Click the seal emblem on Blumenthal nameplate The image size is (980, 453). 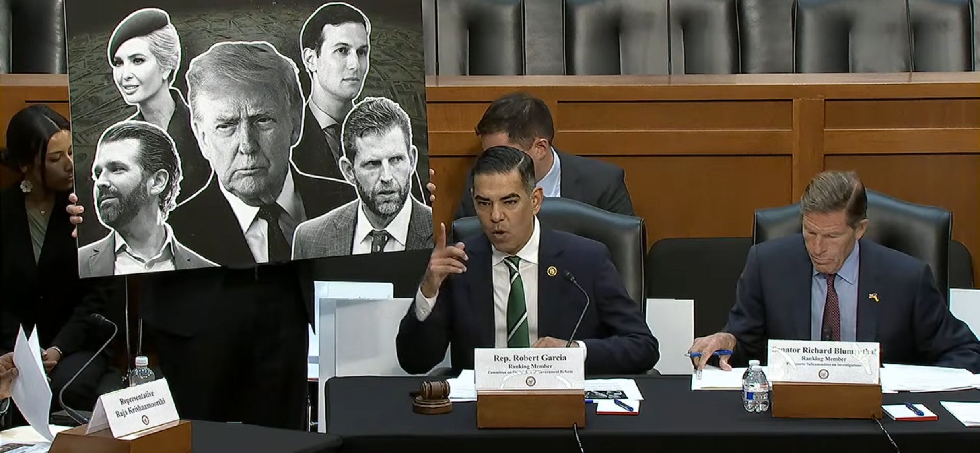[823, 374]
